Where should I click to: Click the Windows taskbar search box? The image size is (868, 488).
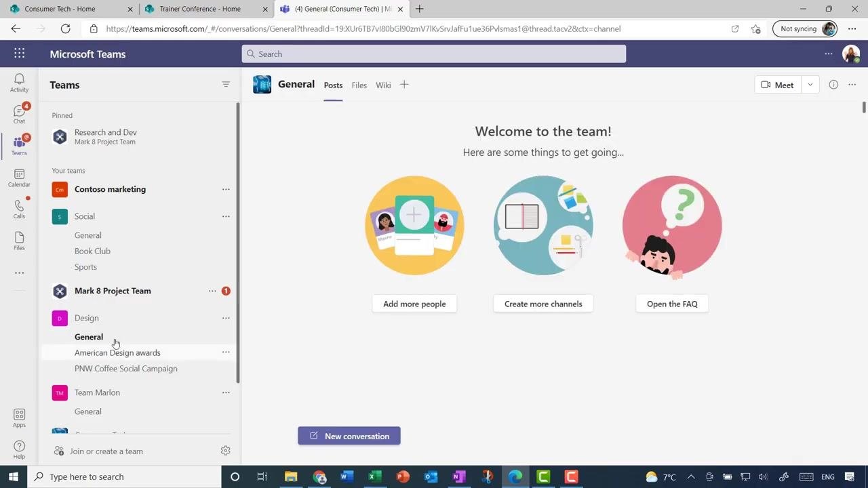[125, 476]
